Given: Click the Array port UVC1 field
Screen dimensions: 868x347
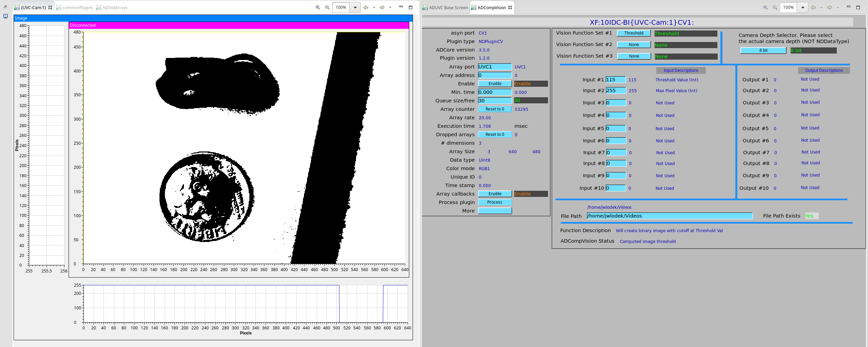Looking at the screenshot, I should click(495, 67).
